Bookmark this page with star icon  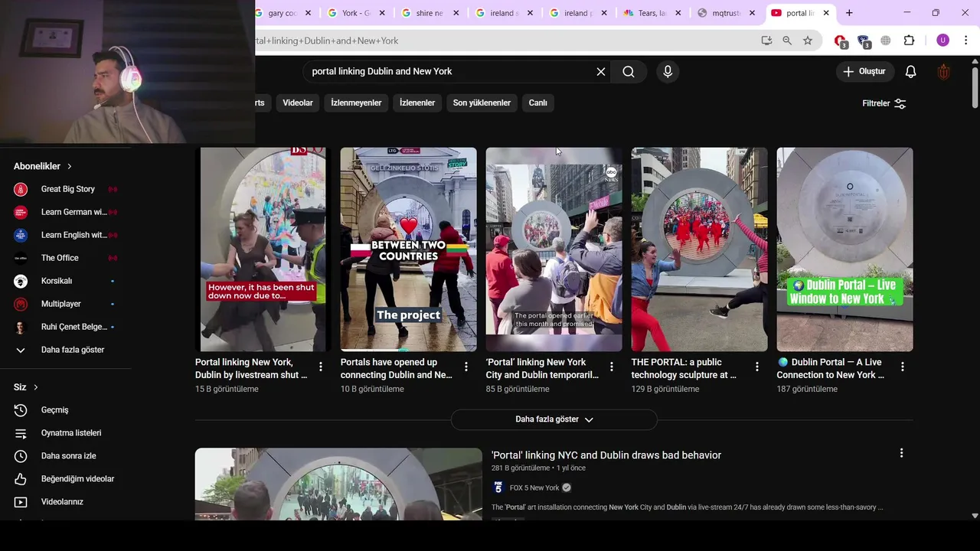[x=808, y=41]
